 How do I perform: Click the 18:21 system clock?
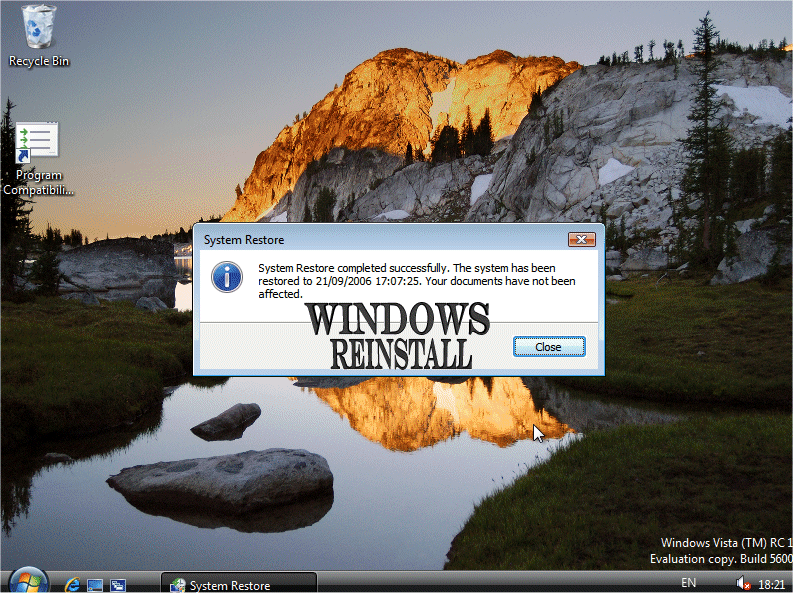click(x=771, y=583)
